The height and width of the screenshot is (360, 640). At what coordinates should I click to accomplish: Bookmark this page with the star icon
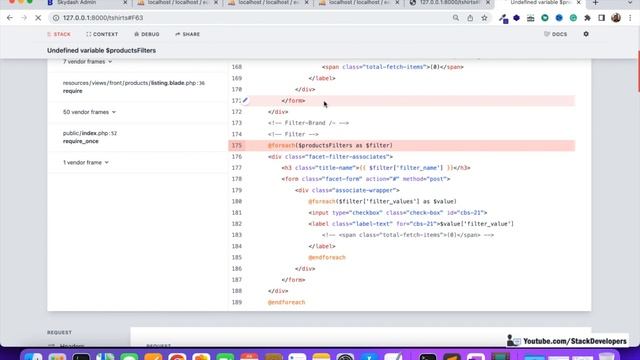point(484,18)
